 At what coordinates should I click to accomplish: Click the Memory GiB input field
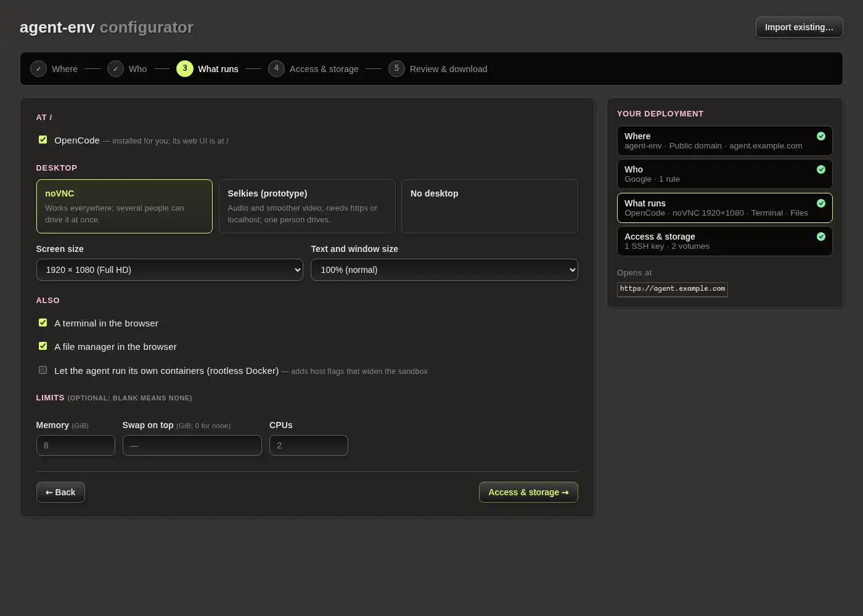point(76,445)
